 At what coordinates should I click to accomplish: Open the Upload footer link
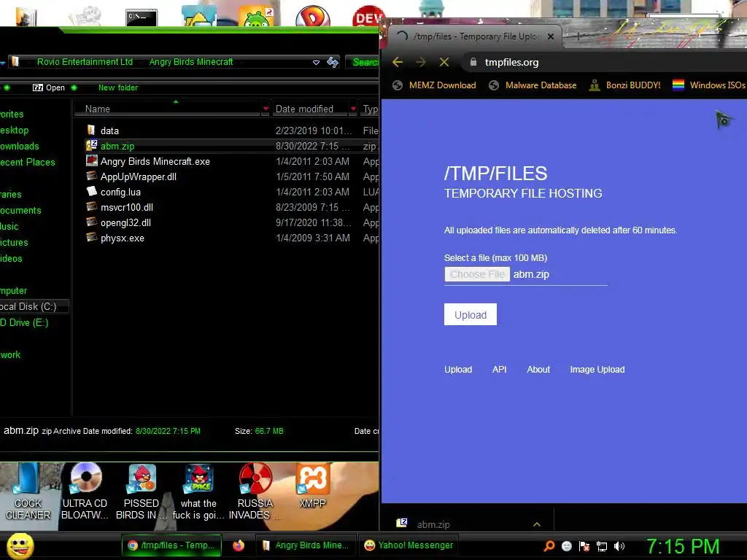click(x=458, y=370)
